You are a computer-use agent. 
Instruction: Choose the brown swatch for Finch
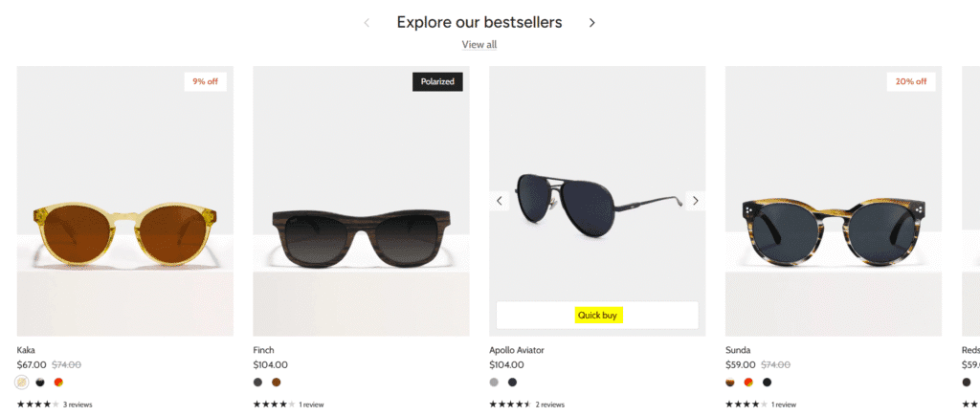tap(277, 383)
